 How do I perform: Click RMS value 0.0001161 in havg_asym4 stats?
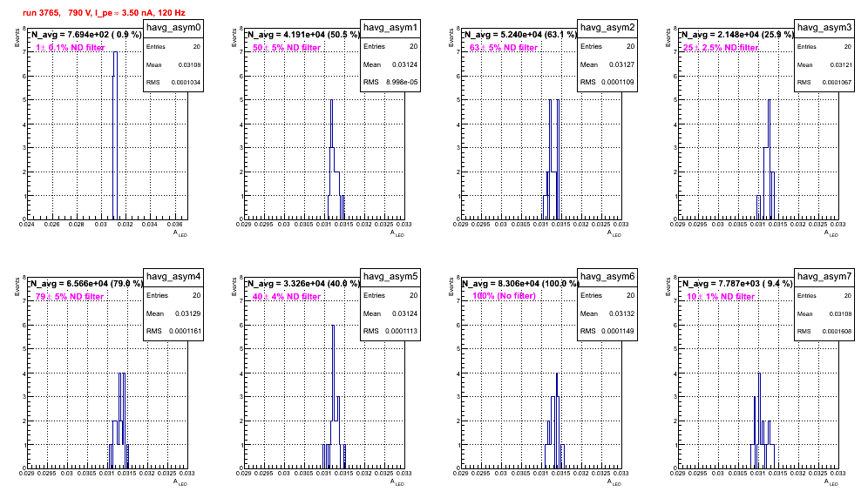point(186,331)
